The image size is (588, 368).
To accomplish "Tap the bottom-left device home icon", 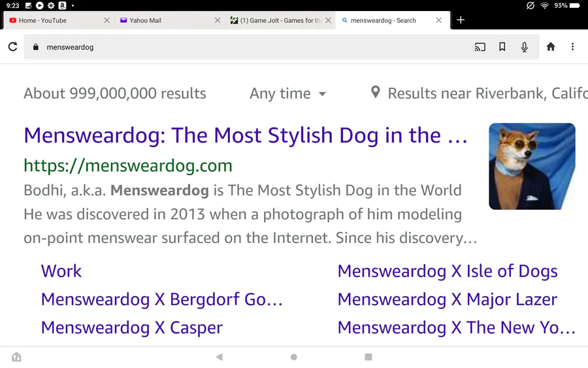I will [x=16, y=357].
